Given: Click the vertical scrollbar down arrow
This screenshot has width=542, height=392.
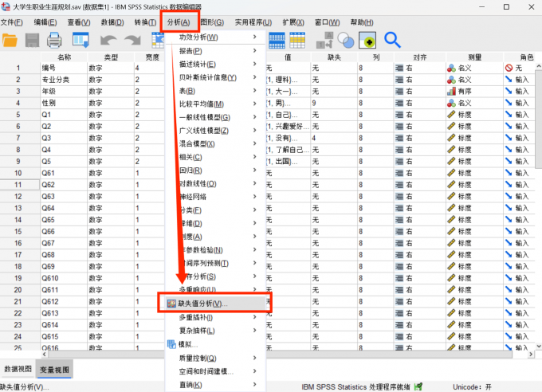Looking at the screenshot, I should click(x=539, y=346).
